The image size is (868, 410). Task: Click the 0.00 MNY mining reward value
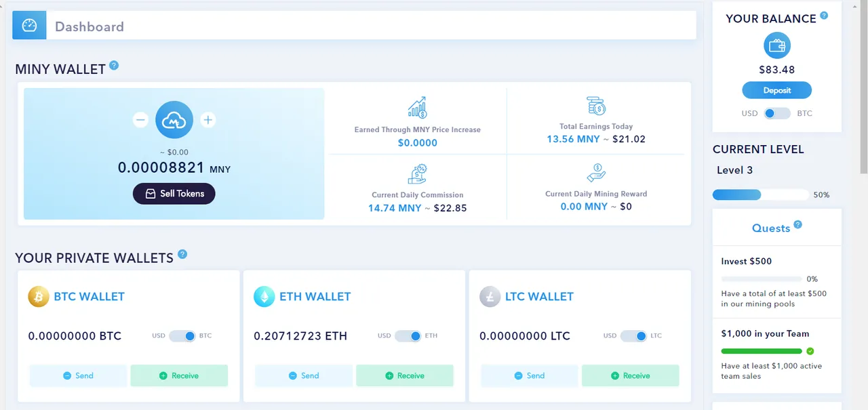584,207
